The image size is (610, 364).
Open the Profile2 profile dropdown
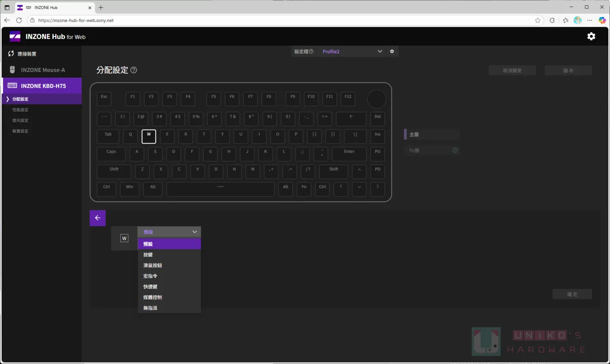351,52
